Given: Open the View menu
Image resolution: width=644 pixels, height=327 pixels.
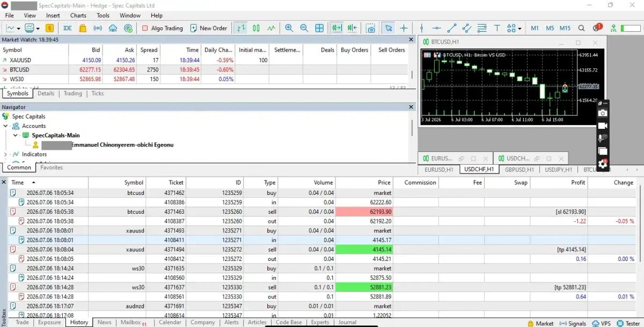Looking at the screenshot, I should pyautogui.click(x=30, y=16).
